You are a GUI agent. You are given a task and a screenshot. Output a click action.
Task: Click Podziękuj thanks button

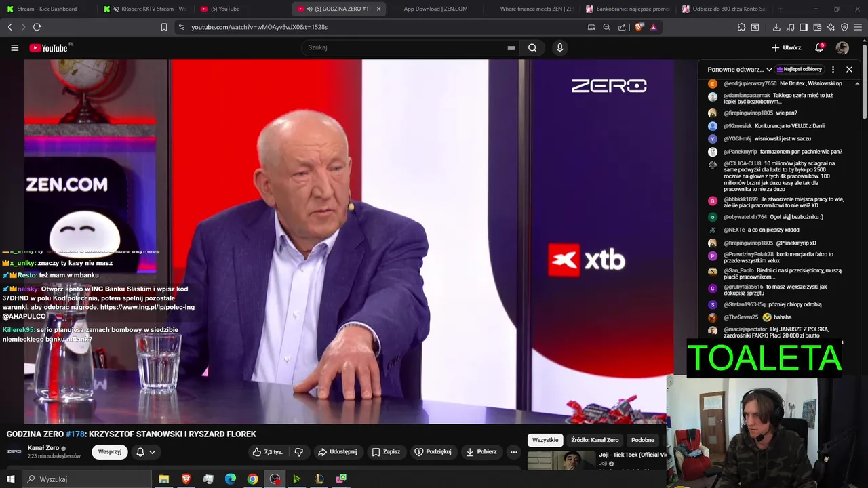tap(433, 452)
